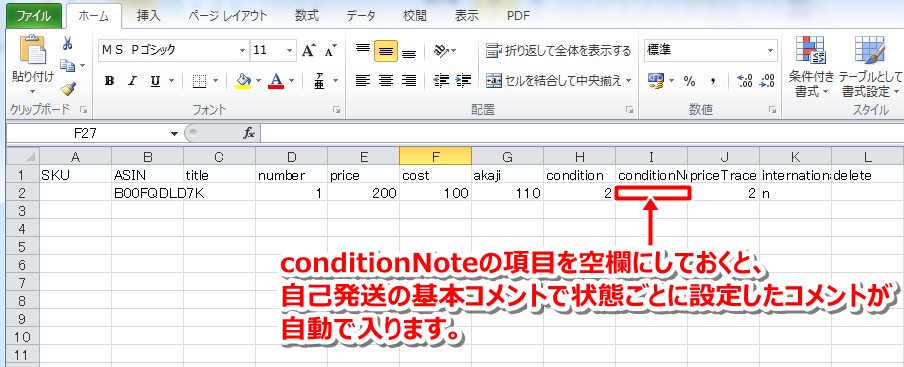Image resolution: width=904 pixels, height=367 pixels.
Task: Click the Name Box showing F27
Action: [93, 133]
